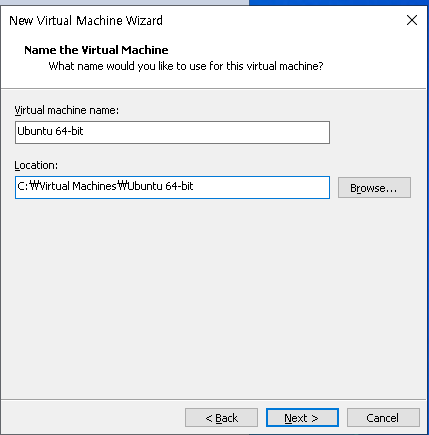Click the 'Name the Virtual Machine' heading
The height and width of the screenshot is (435, 429).
tap(96, 50)
